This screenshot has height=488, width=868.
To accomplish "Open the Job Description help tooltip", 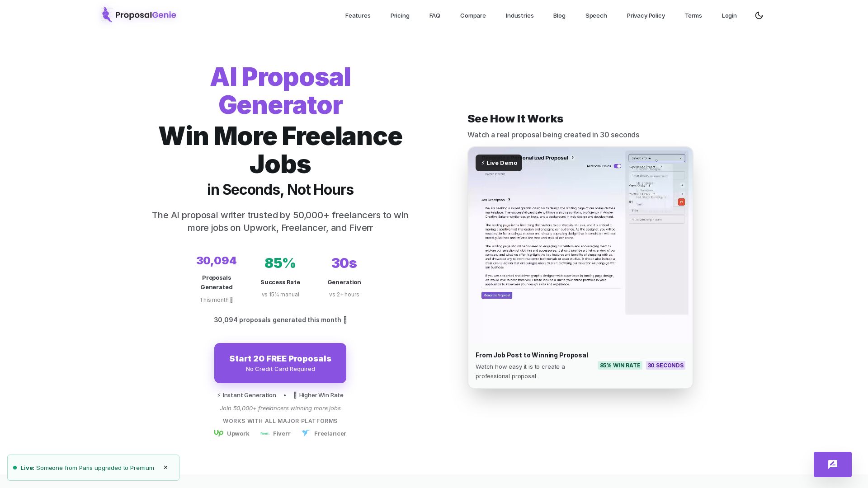I will (509, 200).
